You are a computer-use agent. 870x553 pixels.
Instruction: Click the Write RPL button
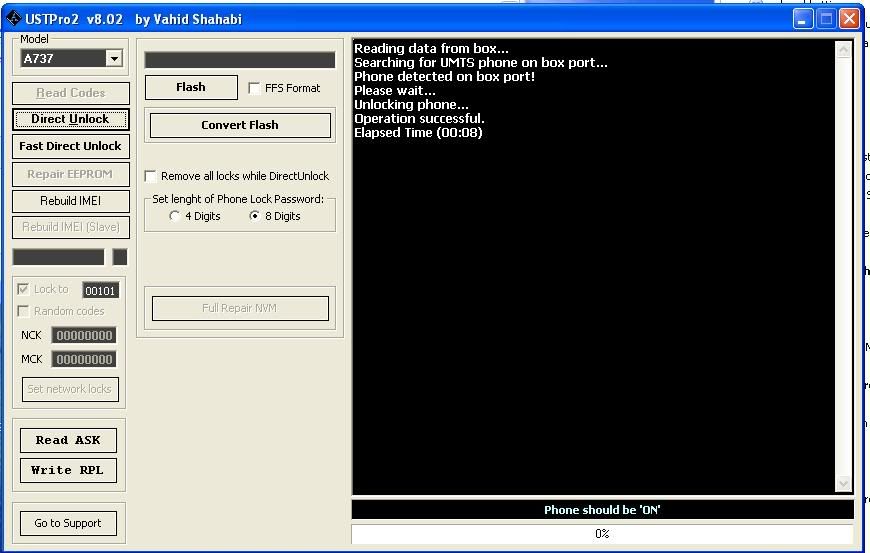point(68,470)
